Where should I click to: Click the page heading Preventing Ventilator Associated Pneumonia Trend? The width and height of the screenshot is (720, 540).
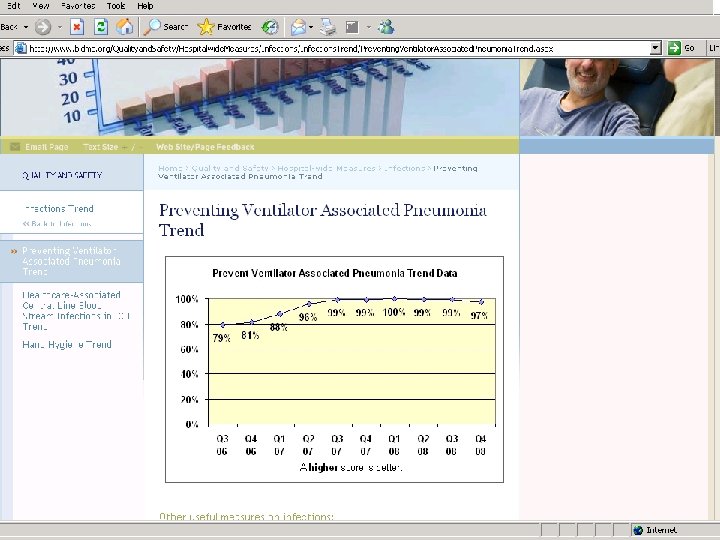tap(322, 219)
